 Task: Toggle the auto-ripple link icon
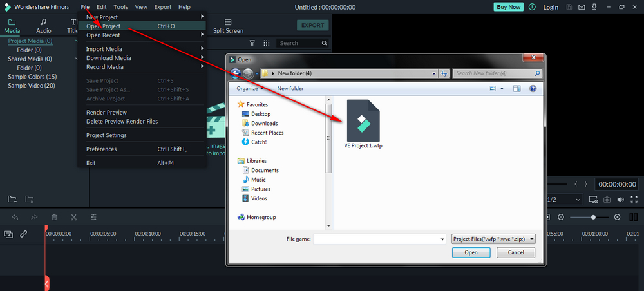coord(23,234)
